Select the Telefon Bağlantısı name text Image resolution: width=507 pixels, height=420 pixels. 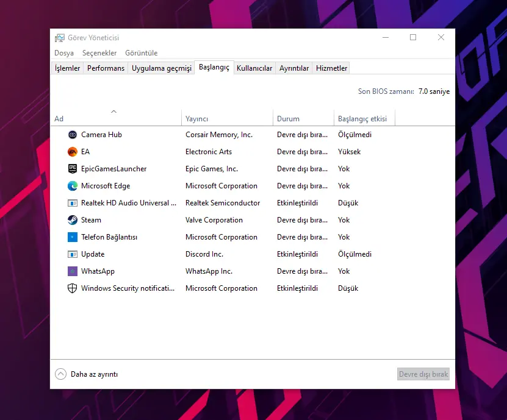click(x=109, y=237)
